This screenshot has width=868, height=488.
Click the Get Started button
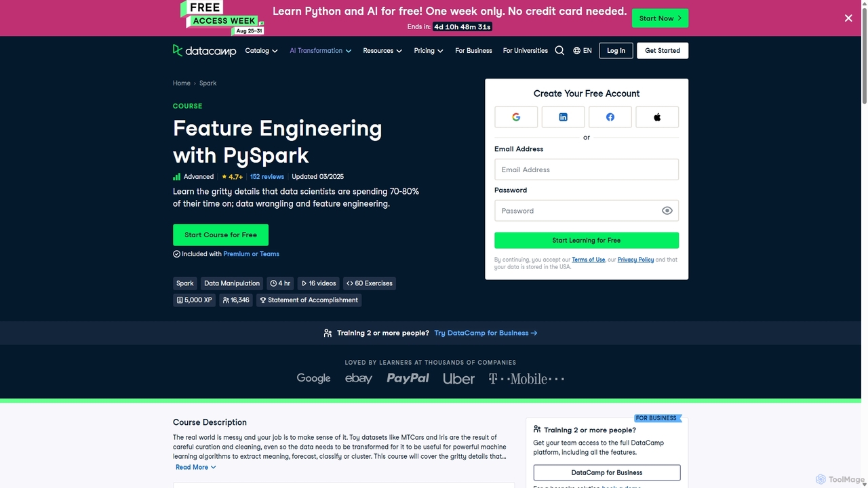[663, 50]
